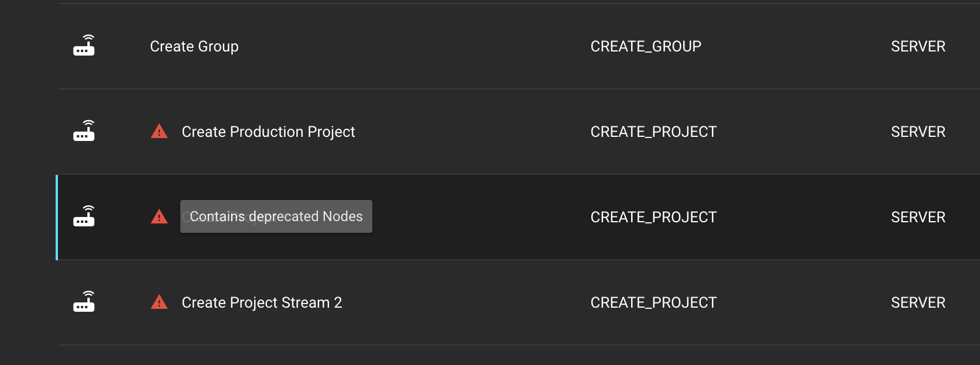Click CREATE_PROJECT in Create Project Stream 2 row

[653, 302]
